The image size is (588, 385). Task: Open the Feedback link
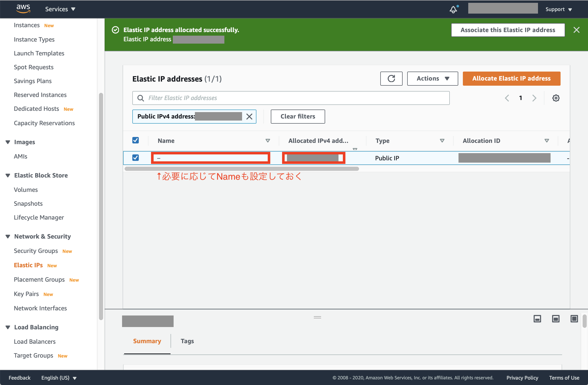point(19,378)
